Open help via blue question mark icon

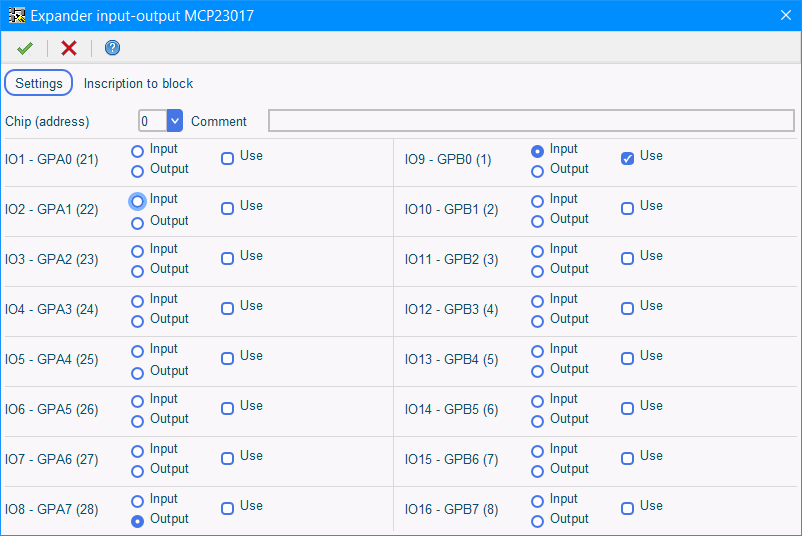[x=112, y=48]
